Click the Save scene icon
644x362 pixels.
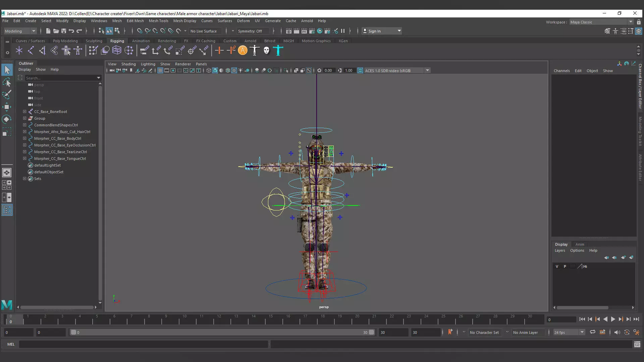[x=63, y=31]
